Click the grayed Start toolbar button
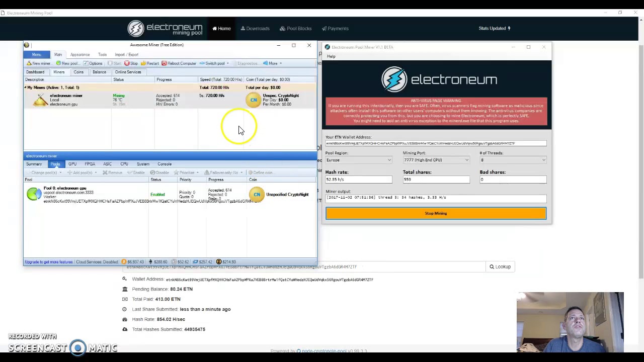 click(114, 63)
